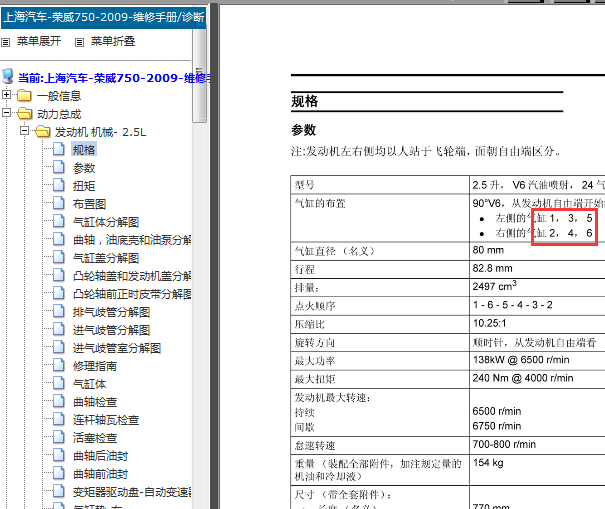
Task: Click the page icon beside 排气歧管分解图
Action: [59, 311]
